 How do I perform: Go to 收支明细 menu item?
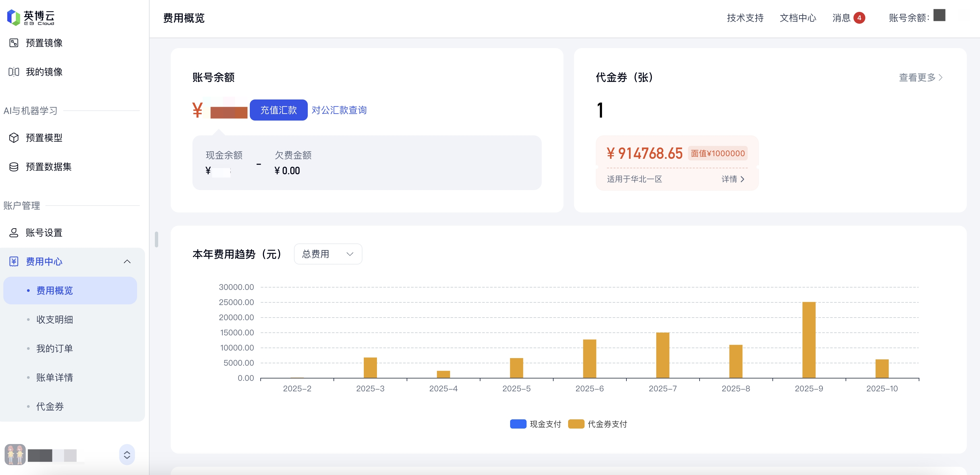[x=54, y=320]
